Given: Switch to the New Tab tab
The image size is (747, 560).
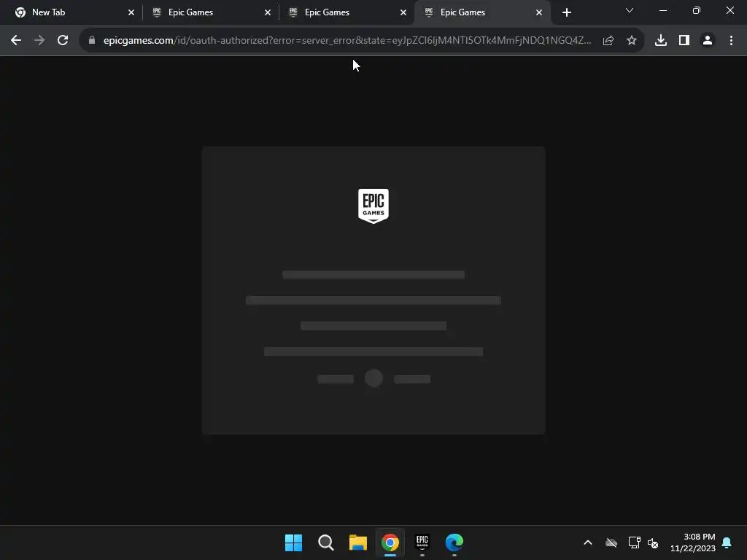Looking at the screenshot, I should [x=71, y=13].
